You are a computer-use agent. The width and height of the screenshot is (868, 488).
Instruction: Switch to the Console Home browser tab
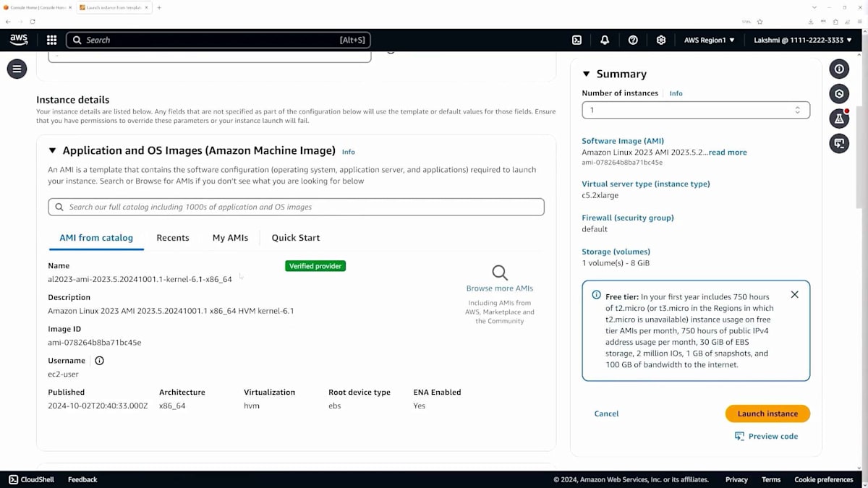pos(36,7)
